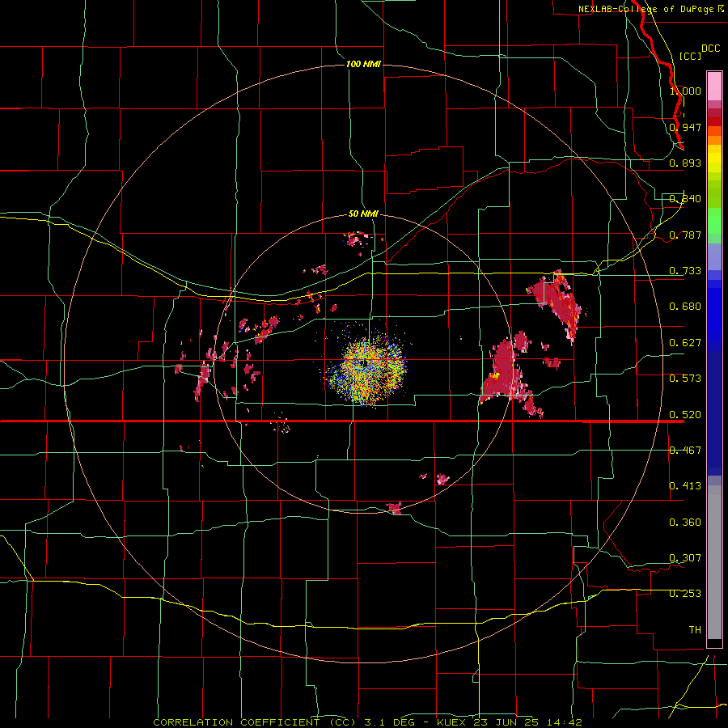The height and width of the screenshot is (728, 728).
Task: Click the 0.893 legend value
Action: [x=685, y=163]
